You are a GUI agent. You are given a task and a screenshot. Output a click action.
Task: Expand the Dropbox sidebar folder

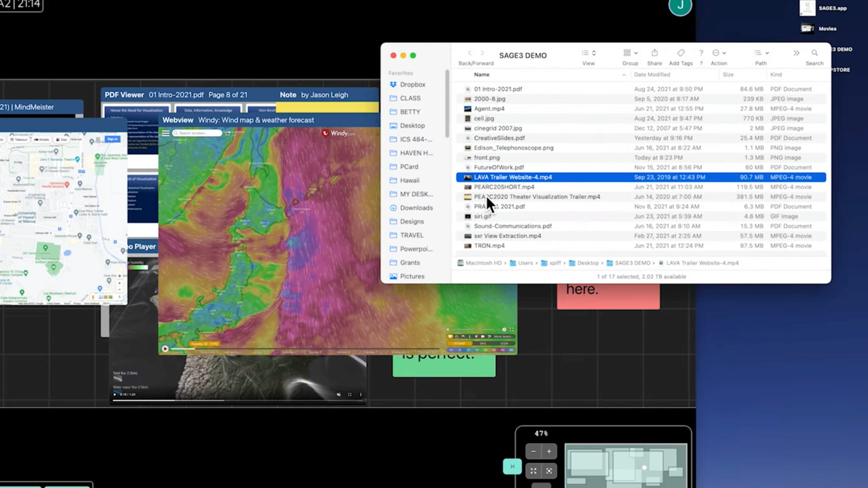point(413,84)
